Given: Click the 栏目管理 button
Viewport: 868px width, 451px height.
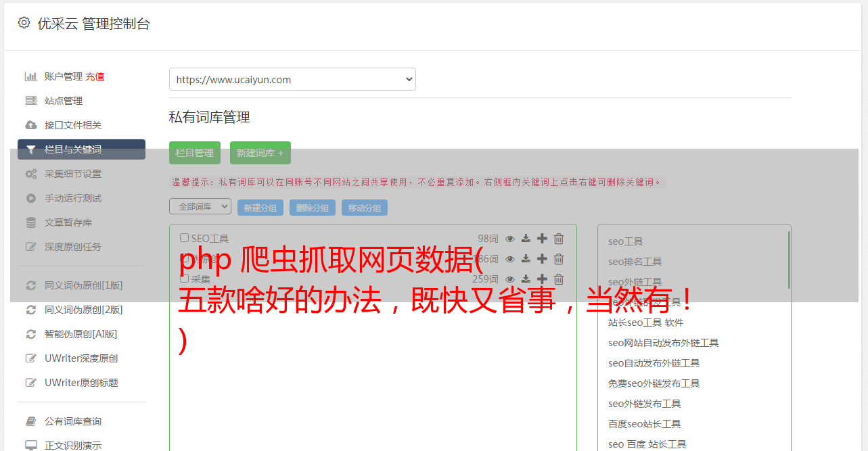Looking at the screenshot, I should (195, 153).
